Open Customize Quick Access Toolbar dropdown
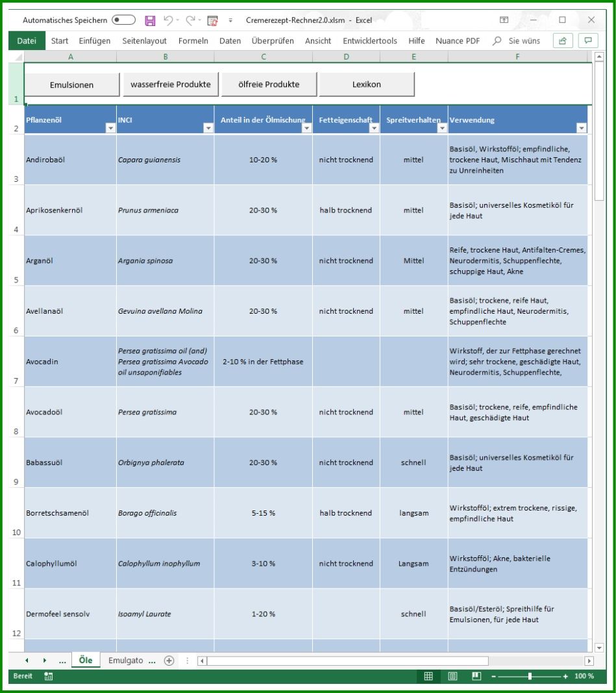The image size is (616, 693). coord(230,20)
